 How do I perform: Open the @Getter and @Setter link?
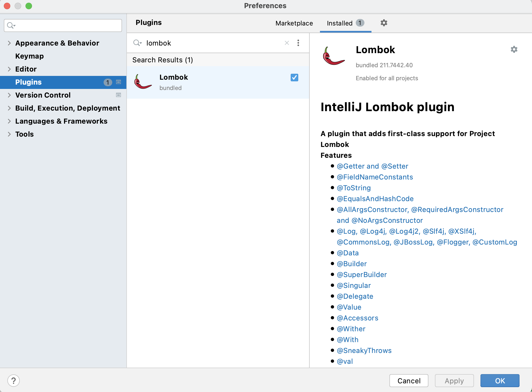pos(372,166)
